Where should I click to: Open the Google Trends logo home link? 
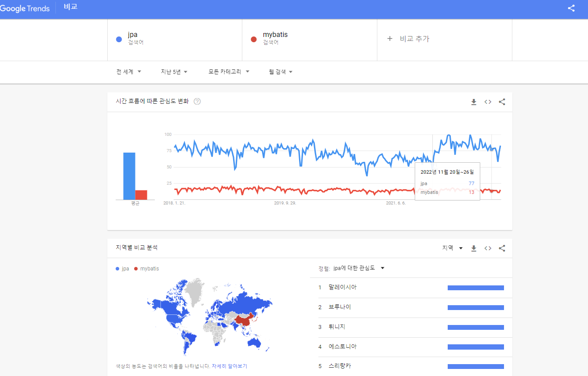pos(25,8)
